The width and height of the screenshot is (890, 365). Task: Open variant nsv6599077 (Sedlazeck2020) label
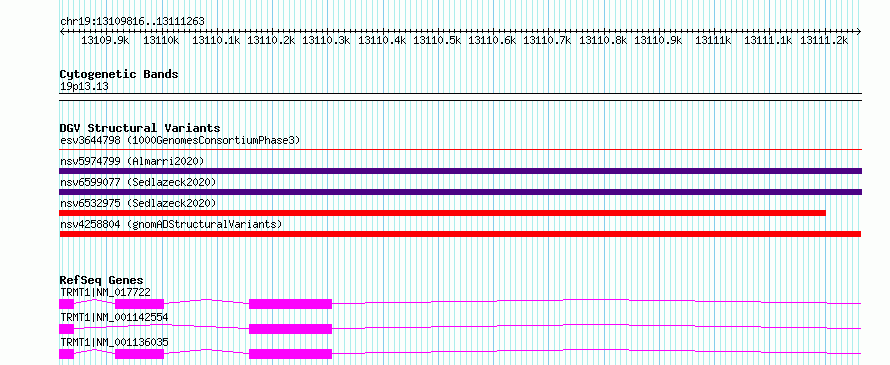138,182
